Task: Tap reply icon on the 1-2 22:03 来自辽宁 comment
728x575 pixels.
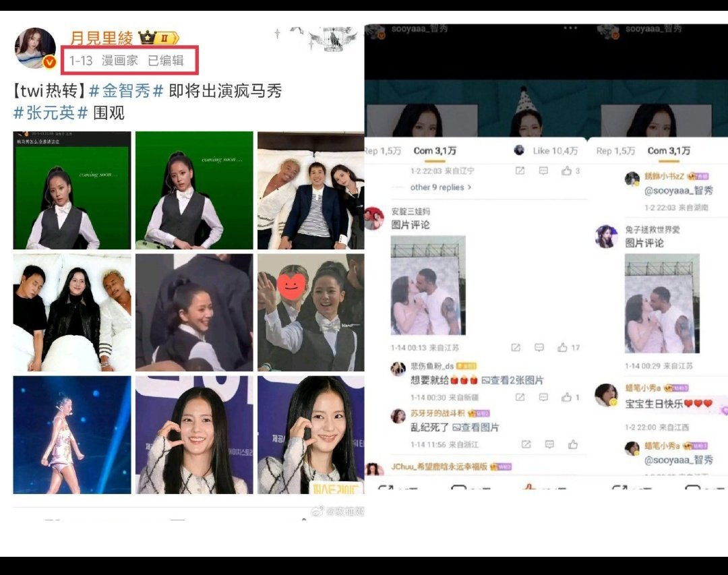Action: pos(543,171)
